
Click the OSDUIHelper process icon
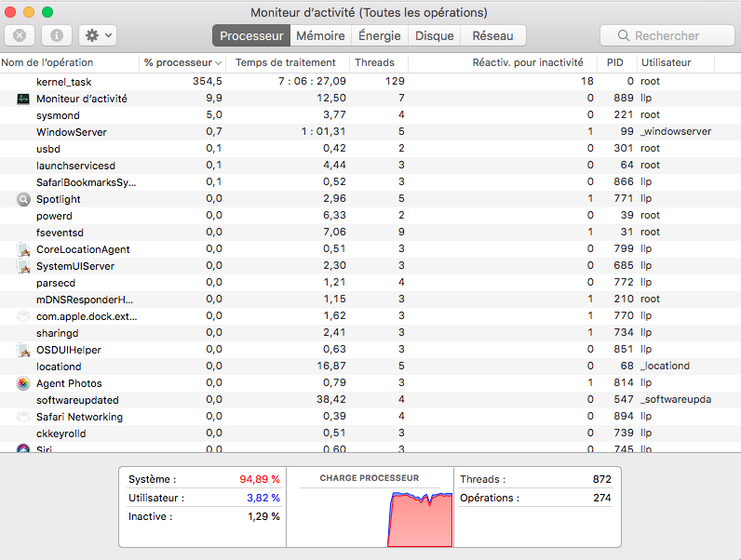[23, 350]
